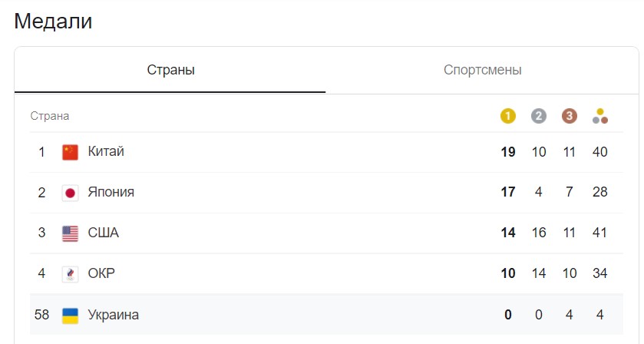Switch to the Спортсмены tab

[482, 70]
